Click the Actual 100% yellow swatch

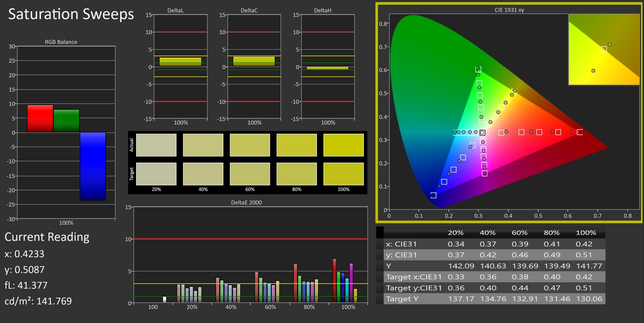(x=343, y=145)
